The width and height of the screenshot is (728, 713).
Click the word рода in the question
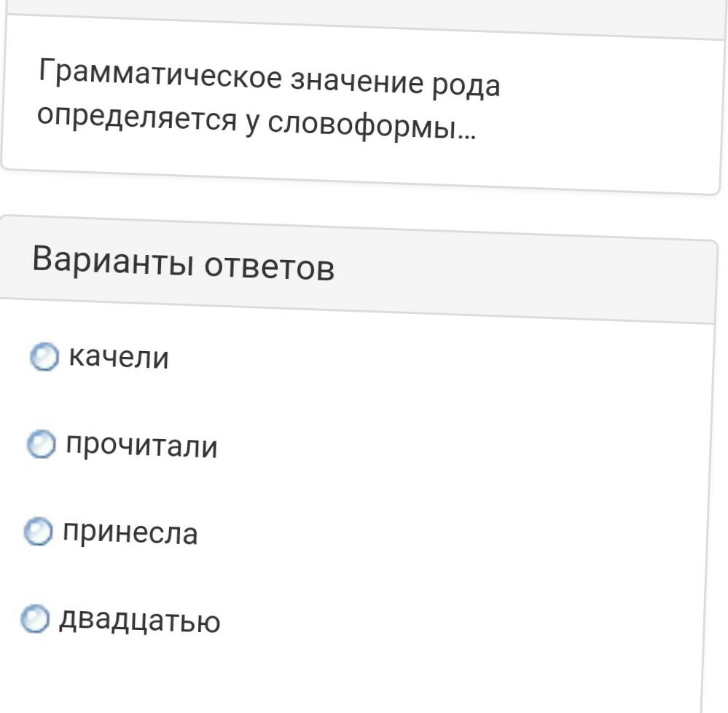point(466,87)
